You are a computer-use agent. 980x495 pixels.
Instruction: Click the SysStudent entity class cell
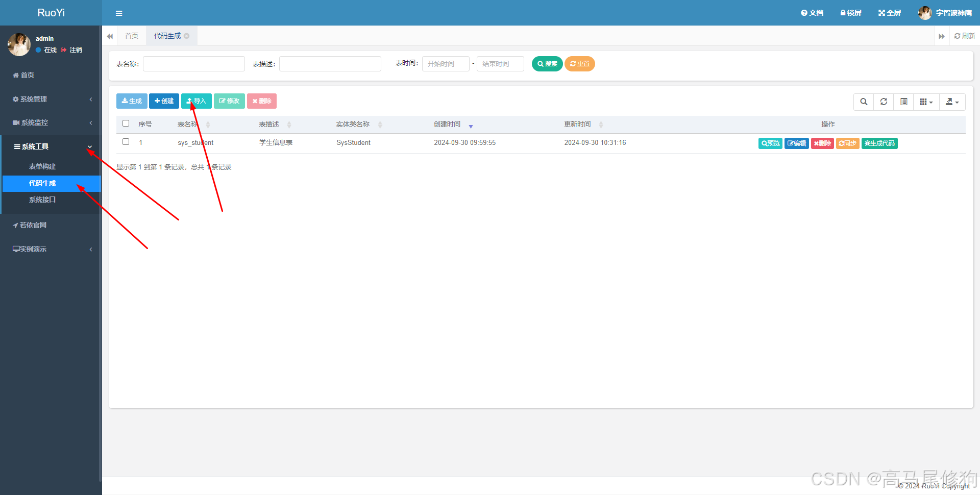pyautogui.click(x=353, y=143)
